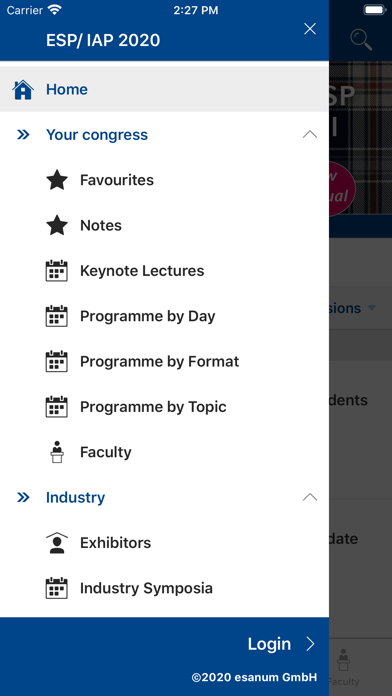Click the Login arrow chevron

[310, 644]
